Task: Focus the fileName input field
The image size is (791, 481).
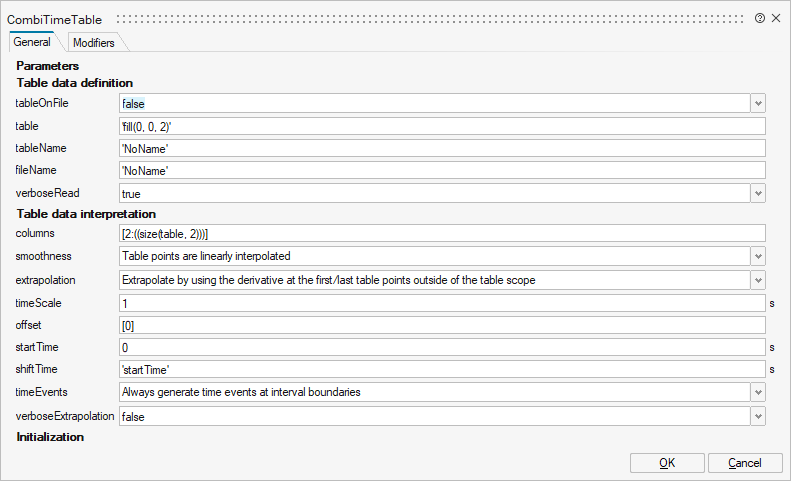Action: pyautogui.click(x=442, y=171)
